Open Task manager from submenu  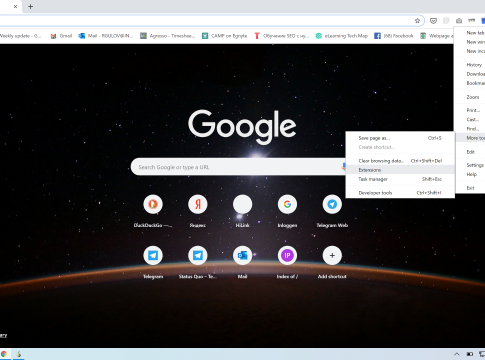400,179
